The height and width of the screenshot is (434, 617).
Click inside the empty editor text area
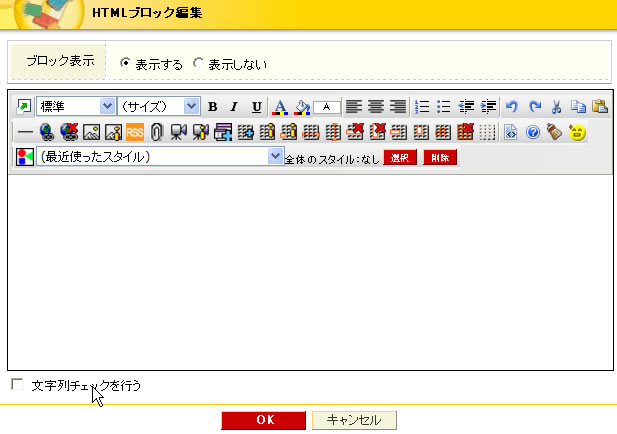[x=310, y=272]
